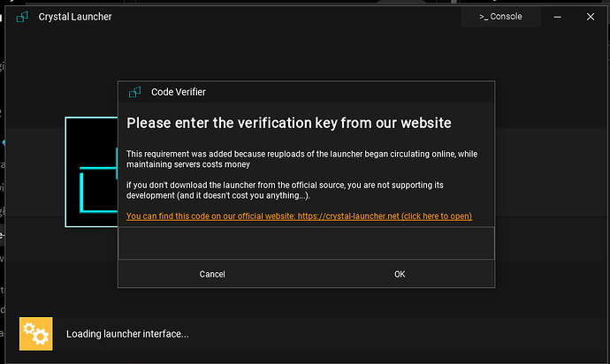Focus the verification key input field
This screenshot has height=364, width=610.
306,244
